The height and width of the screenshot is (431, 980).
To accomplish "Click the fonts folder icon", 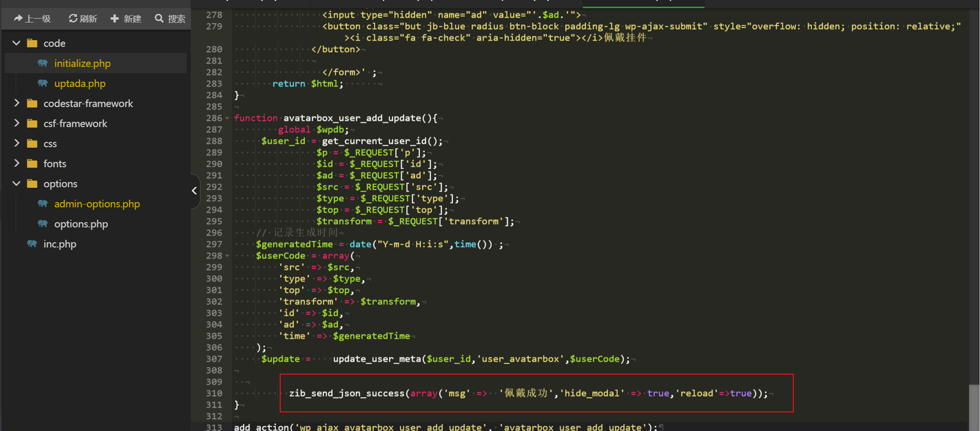I will coord(32,163).
